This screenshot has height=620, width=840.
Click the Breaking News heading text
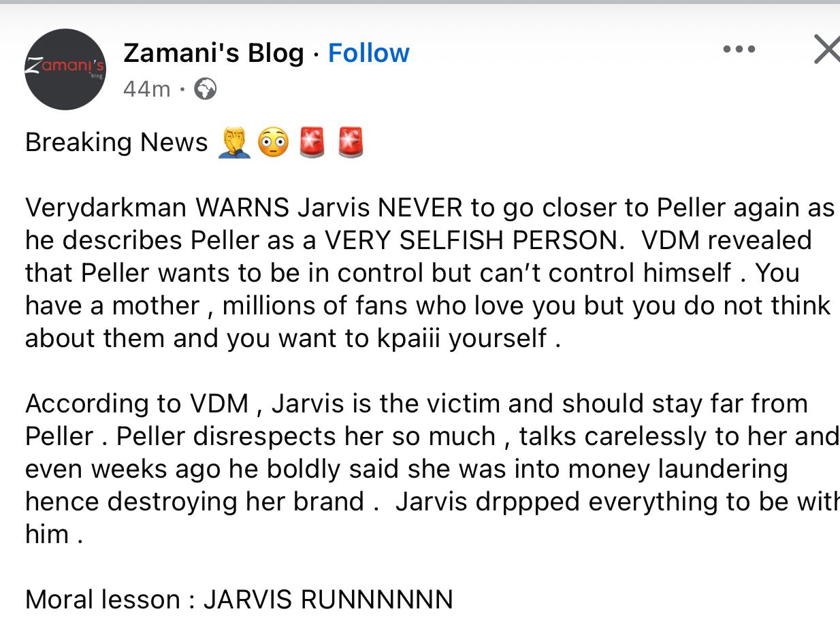116,142
